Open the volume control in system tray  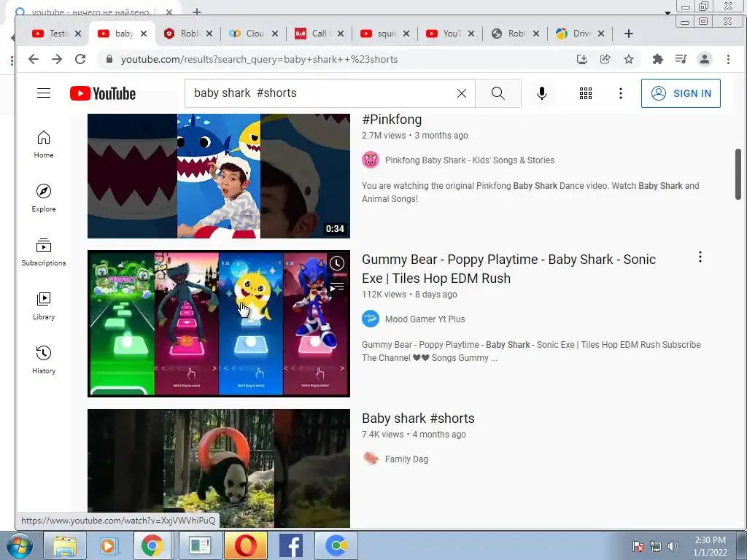click(673, 546)
